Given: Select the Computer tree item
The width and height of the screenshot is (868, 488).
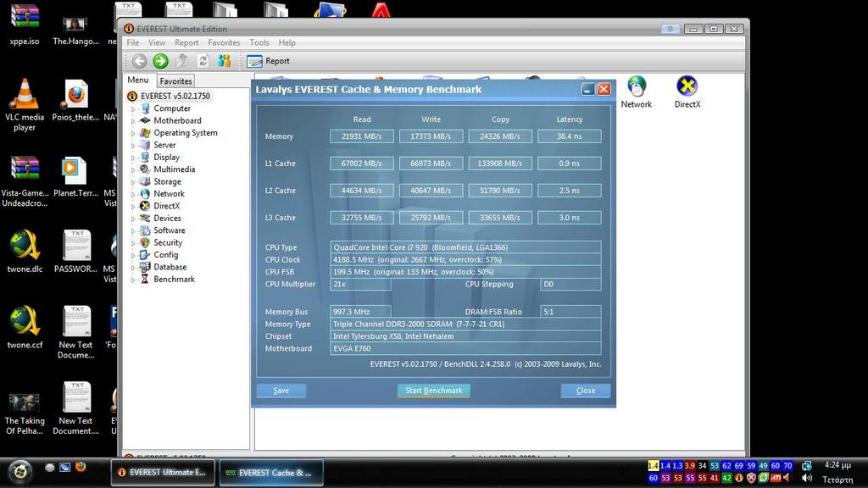Looking at the screenshot, I should [x=172, y=108].
